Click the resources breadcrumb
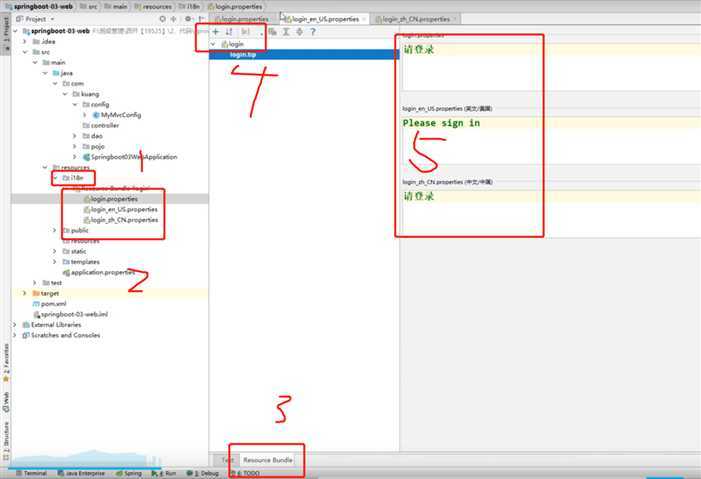The height and width of the screenshot is (479, 701). coord(152,7)
